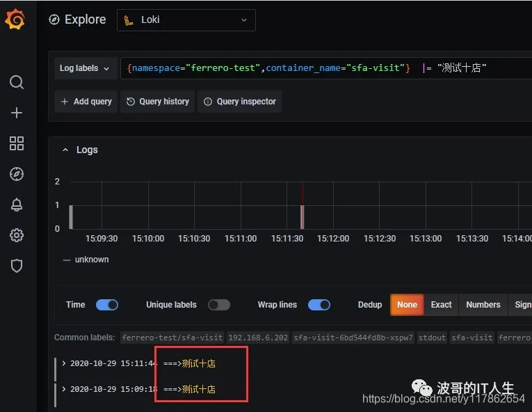Click common label 192.168.6.202
Screen dimensions: 532x412
pyautogui.click(x=258, y=338)
